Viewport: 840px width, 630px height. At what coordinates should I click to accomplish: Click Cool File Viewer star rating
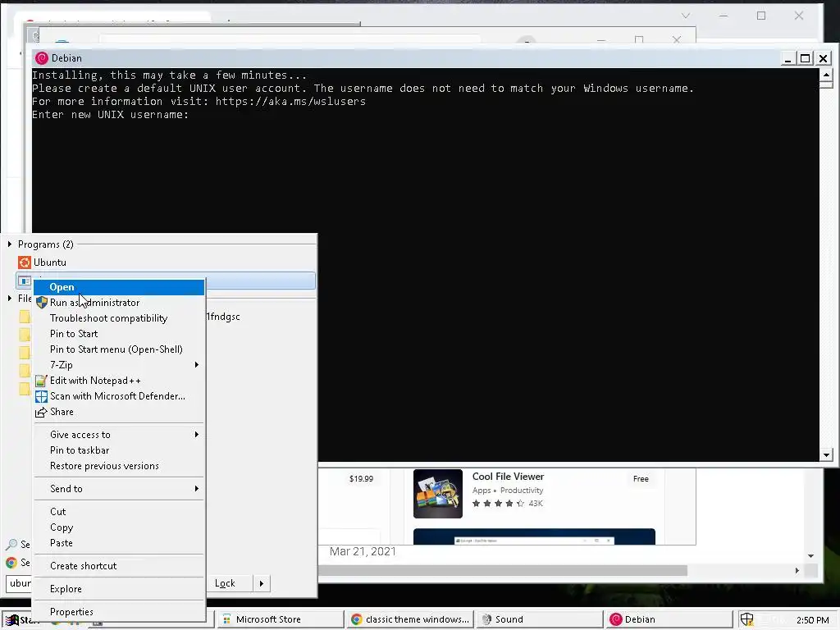click(498, 503)
